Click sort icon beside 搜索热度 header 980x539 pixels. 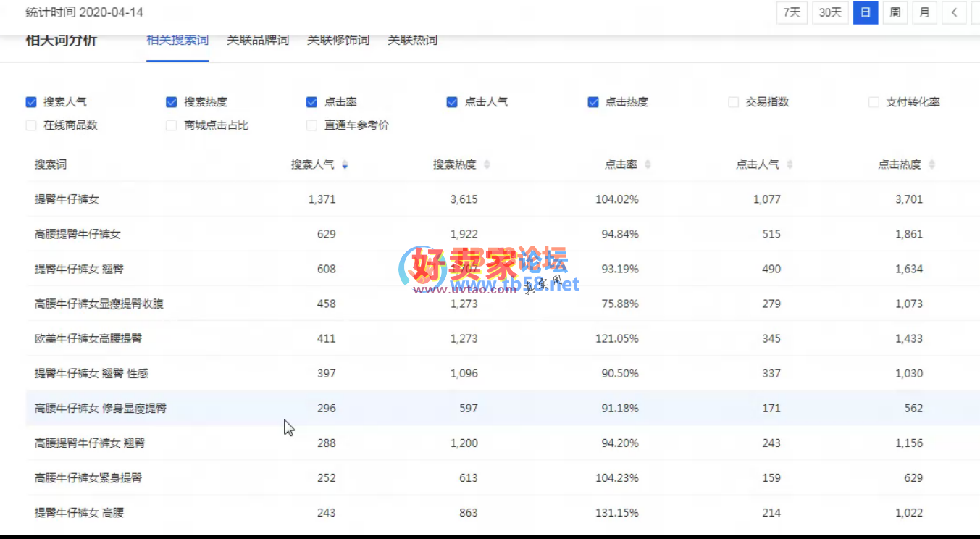(x=487, y=165)
